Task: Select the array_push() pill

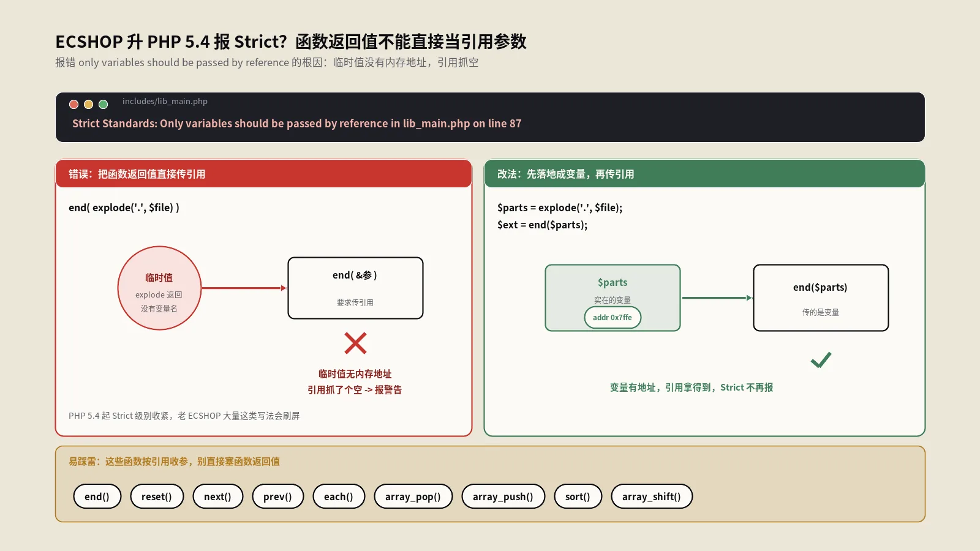Action: pos(503,497)
